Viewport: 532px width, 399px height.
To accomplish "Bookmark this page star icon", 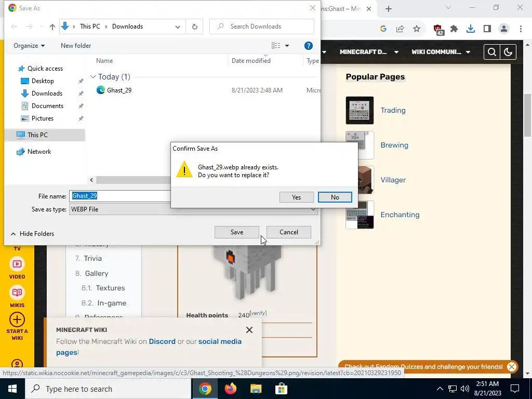I will click(417, 29).
